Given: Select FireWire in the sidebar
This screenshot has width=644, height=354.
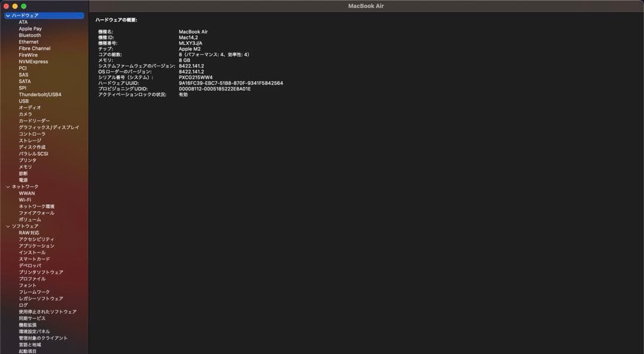Looking at the screenshot, I should tap(28, 55).
